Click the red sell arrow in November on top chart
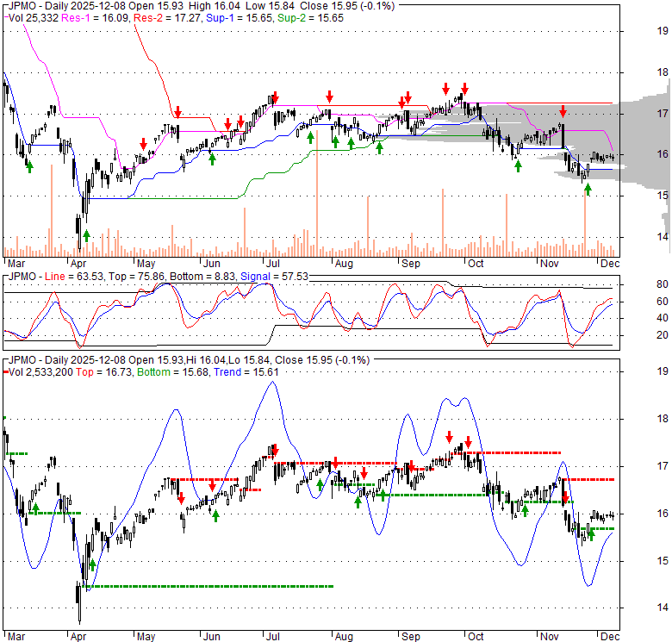Image resolution: width=672 pixels, height=642 pixels. [563, 111]
